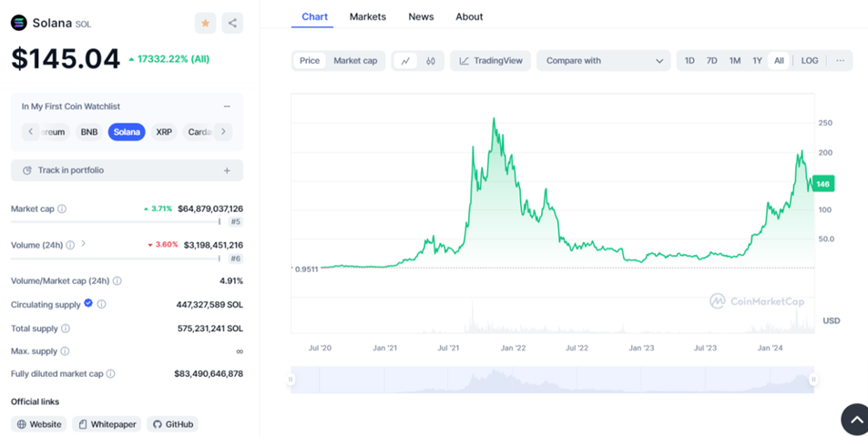868x437 pixels.
Task: Open the chart more options ellipsis
Action: click(x=840, y=61)
